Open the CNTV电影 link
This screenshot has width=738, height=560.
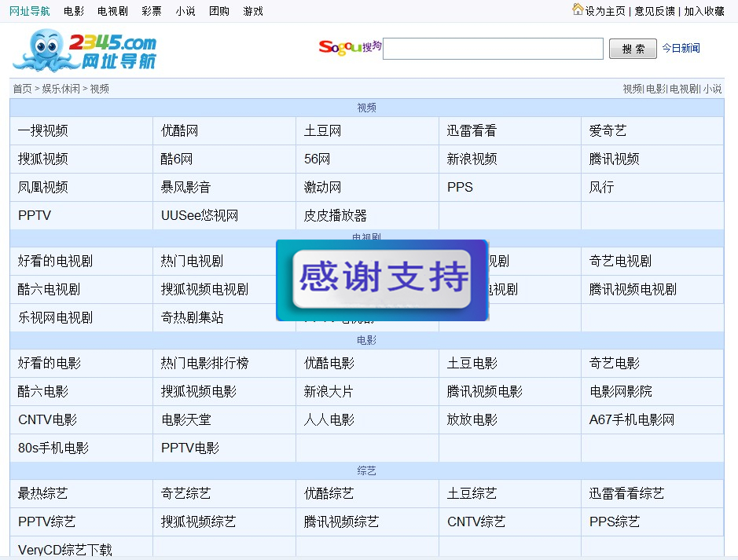coord(47,419)
